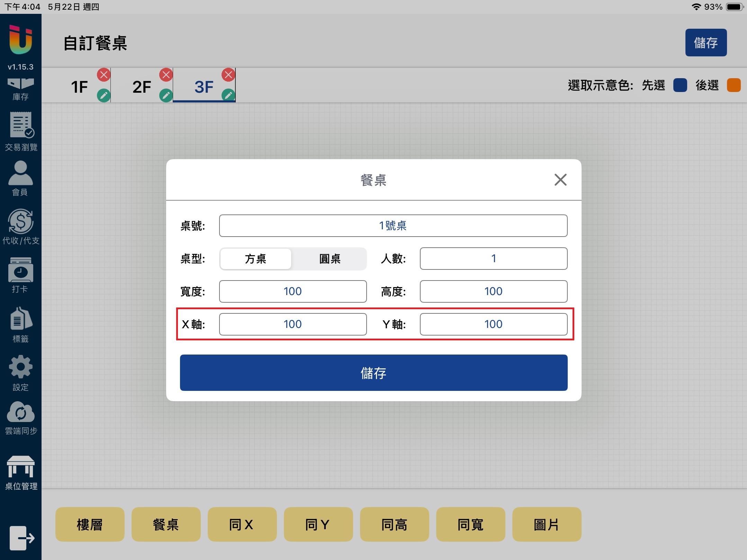
Task: Click the green edit pencil on 2F tab
Action: pyautogui.click(x=166, y=95)
